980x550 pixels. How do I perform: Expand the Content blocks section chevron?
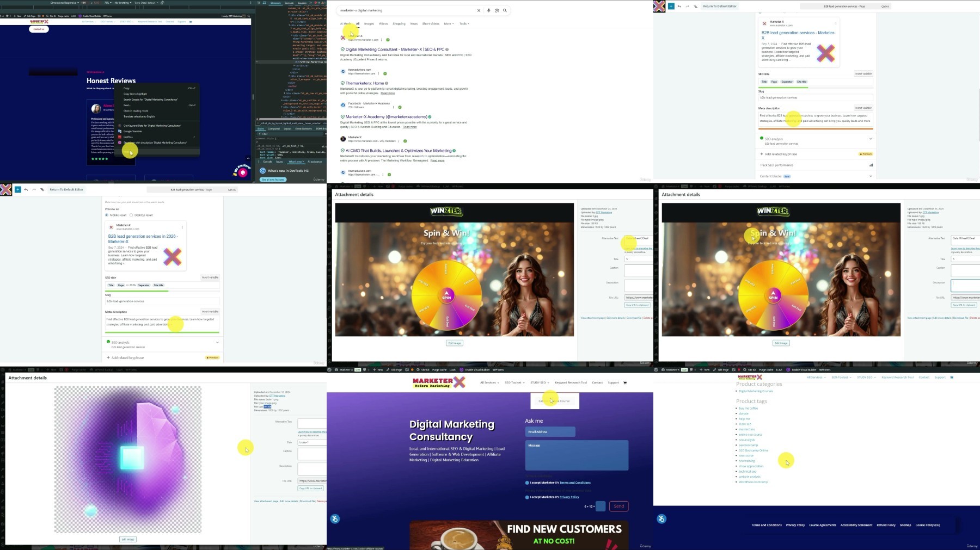click(x=871, y=176)
